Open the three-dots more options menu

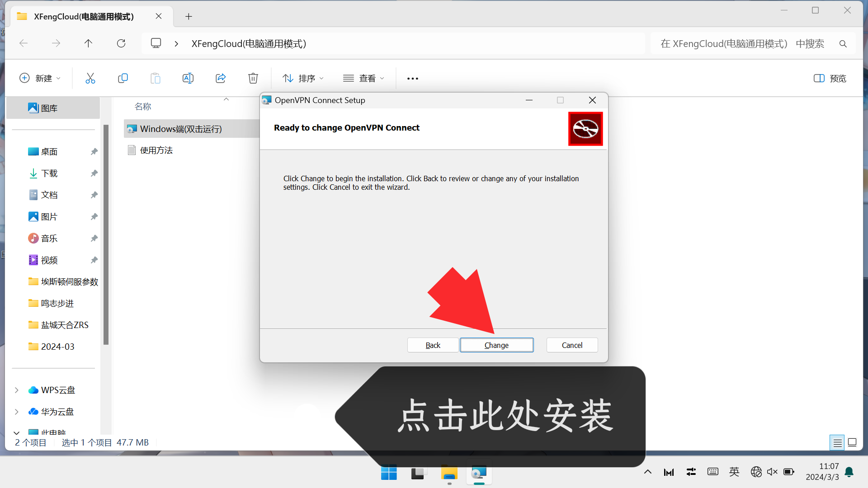pyautogui.click(x=413, y=78)
